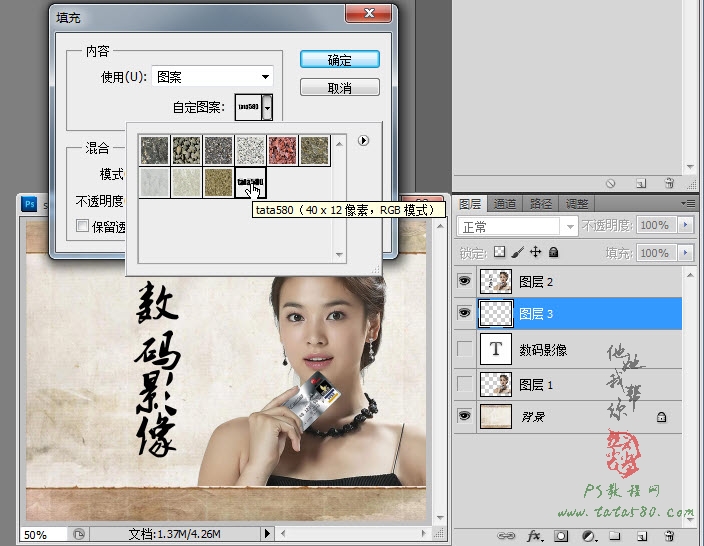Click the add layer mask icon
704x546 pixels.
(x=561, y=536)
